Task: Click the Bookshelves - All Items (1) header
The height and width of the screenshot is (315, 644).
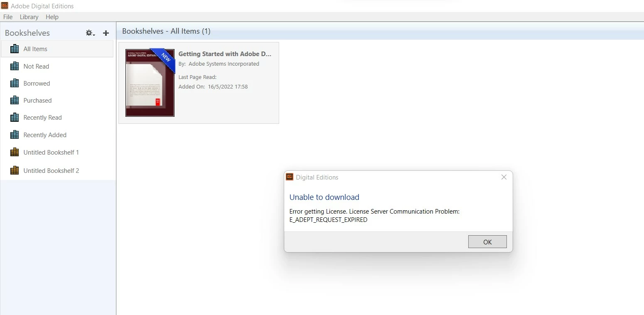Action: coord(166,31)
